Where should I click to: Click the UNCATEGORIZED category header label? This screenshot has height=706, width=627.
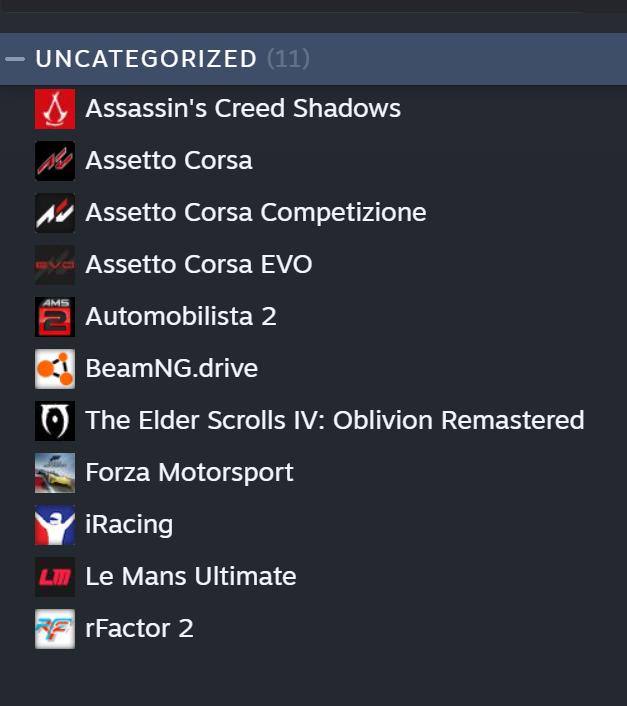146,59
